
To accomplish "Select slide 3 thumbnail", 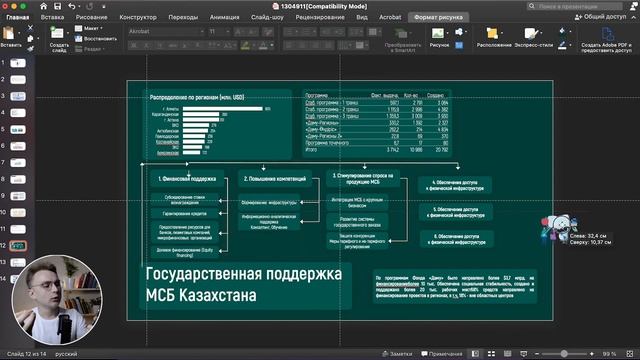I will tap(18, 96).
